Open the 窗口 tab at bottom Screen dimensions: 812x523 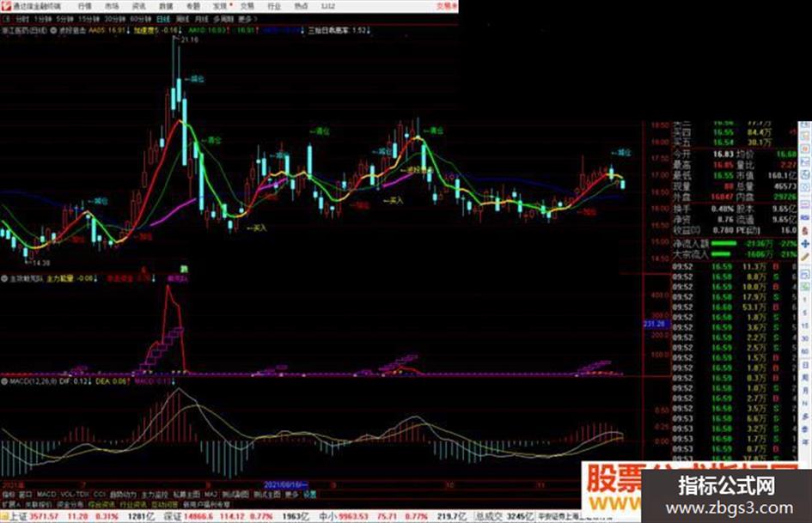(x=25, y=495)
